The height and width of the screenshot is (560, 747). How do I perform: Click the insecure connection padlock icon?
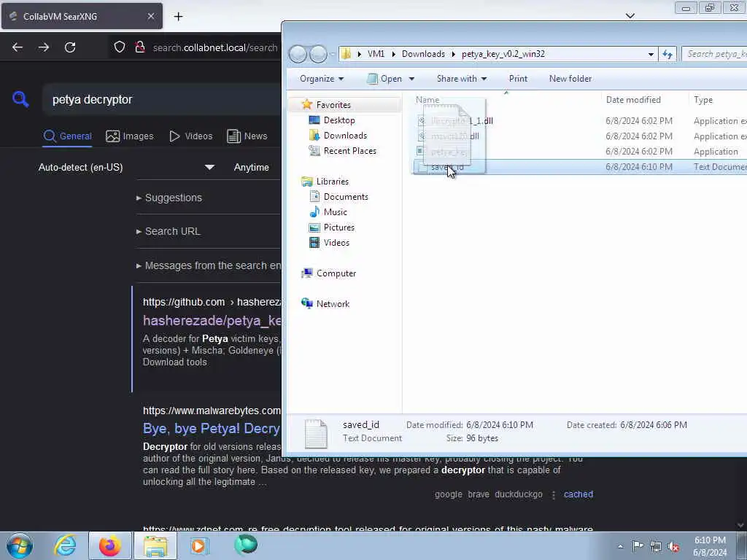139,47
